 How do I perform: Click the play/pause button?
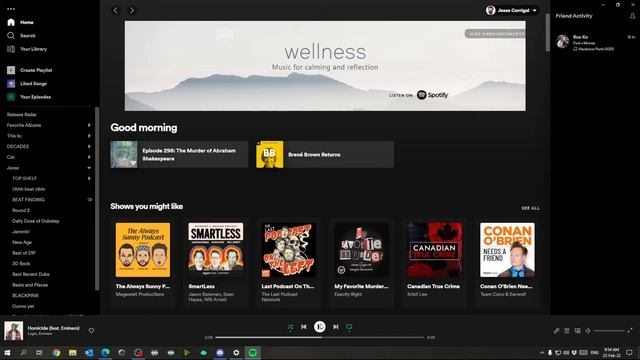pos(320,327)
